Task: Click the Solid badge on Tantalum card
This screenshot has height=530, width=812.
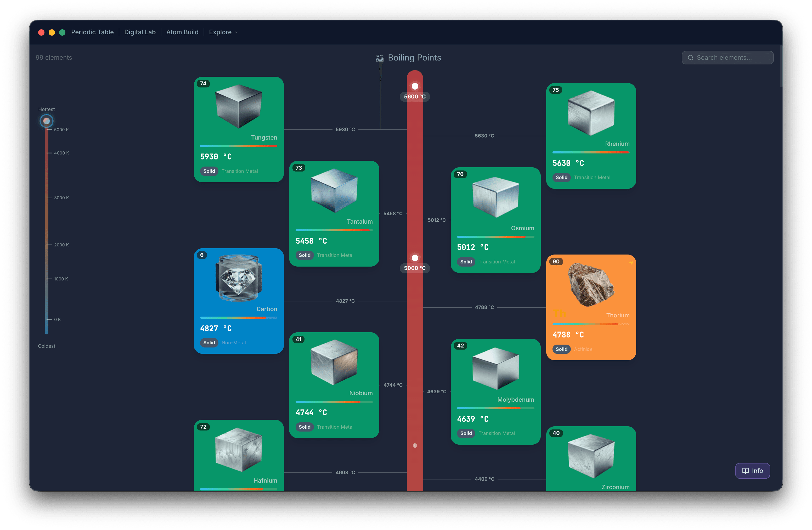Action: pos(304,255)
